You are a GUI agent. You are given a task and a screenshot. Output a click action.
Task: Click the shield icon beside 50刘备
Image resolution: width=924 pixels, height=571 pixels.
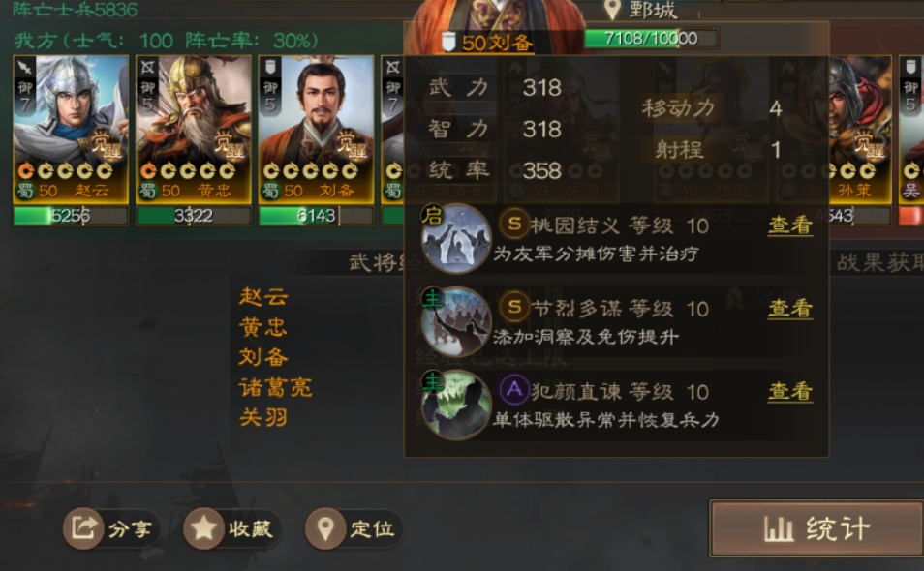448,42
